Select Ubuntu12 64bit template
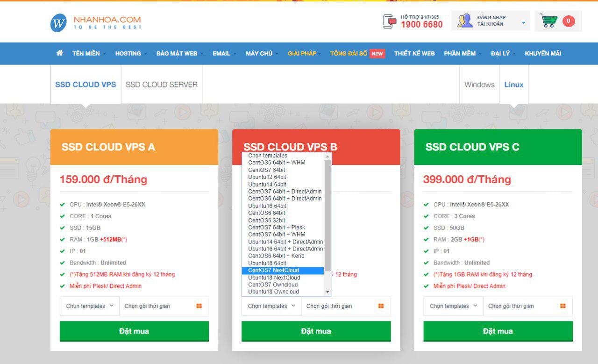The image size is (598, 364). click(x=283, y=177)
